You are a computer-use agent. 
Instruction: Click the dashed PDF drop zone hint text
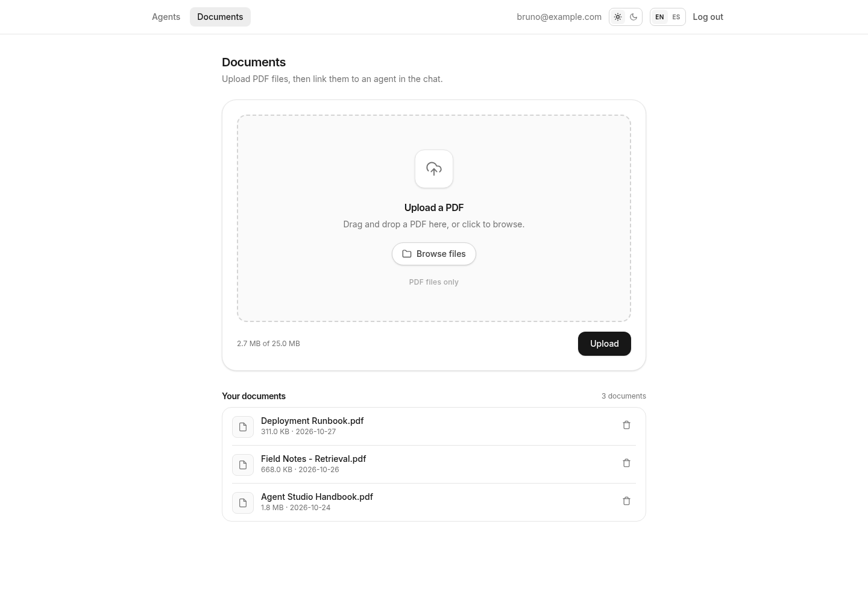434,224
